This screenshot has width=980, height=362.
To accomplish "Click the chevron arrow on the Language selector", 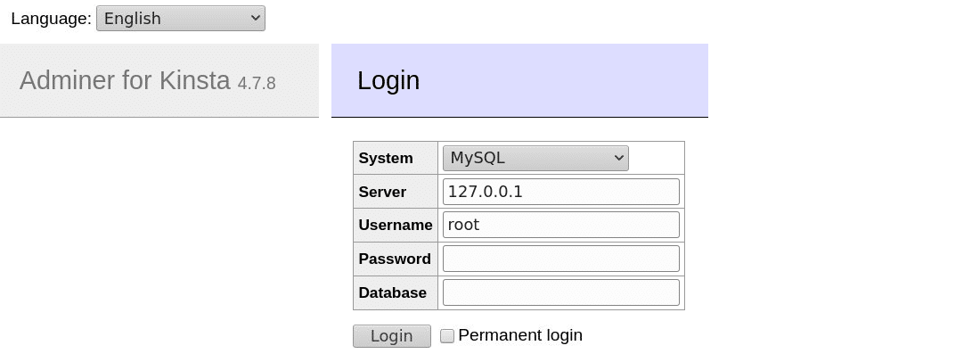I will point(255,18).
